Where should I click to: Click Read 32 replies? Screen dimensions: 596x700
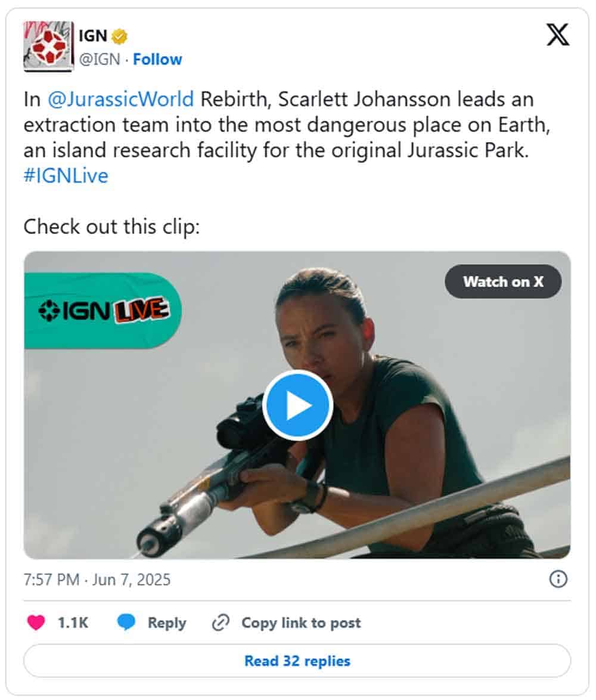pyautogui.click(x=297, y=661)
